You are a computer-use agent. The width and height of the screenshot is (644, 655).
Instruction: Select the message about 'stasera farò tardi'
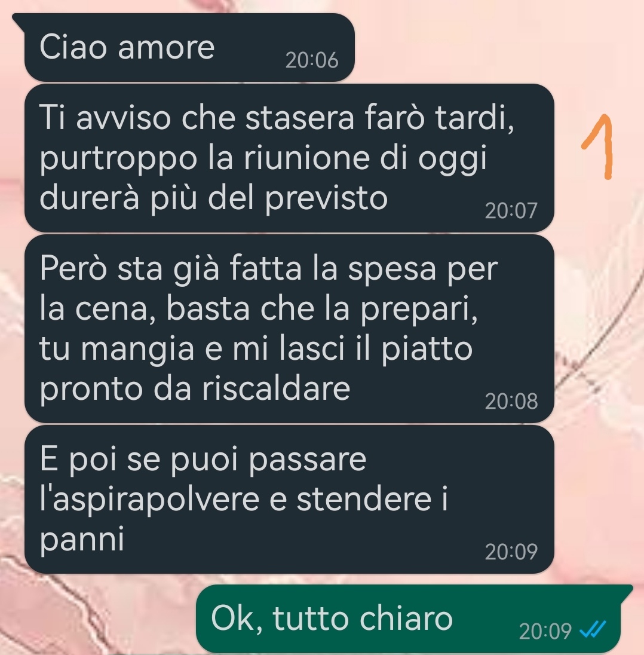coord(289,158)
